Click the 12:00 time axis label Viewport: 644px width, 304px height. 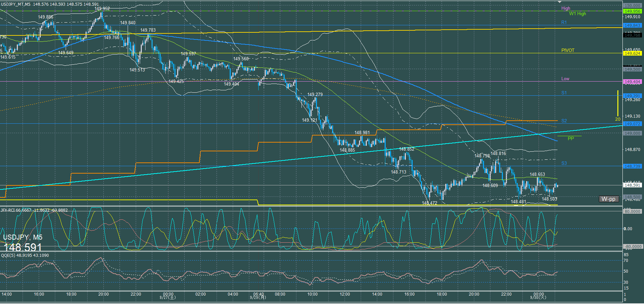pos(345,294)
